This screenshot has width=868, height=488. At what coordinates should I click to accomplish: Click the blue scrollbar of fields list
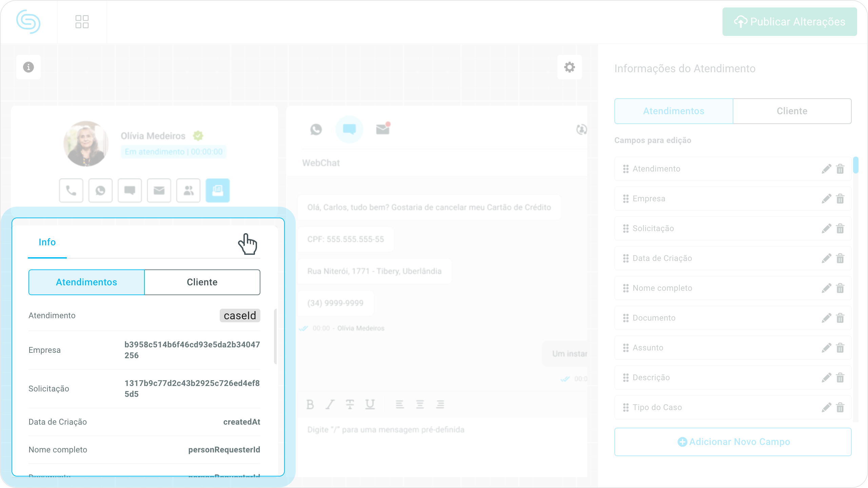tap(856, 165)
